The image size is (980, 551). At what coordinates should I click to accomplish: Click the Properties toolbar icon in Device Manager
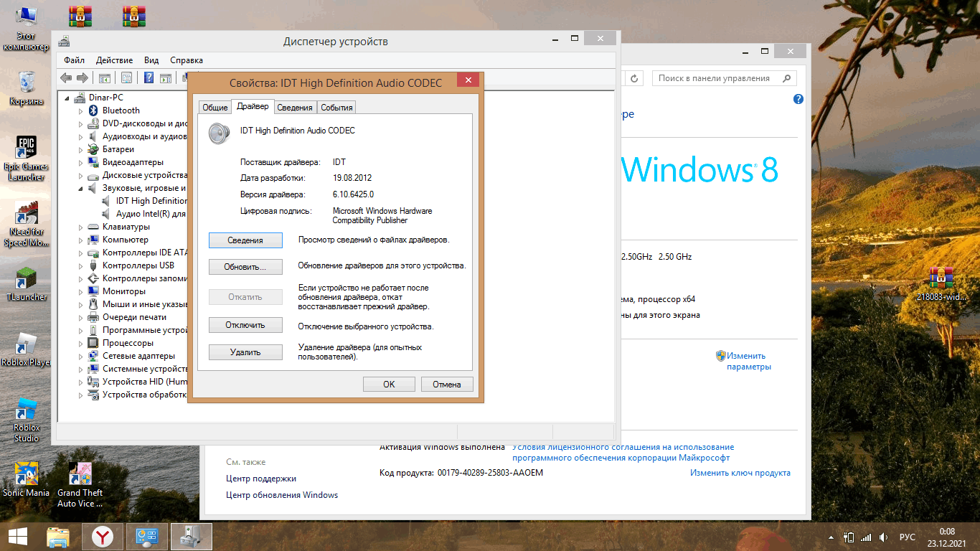[126, 77]
